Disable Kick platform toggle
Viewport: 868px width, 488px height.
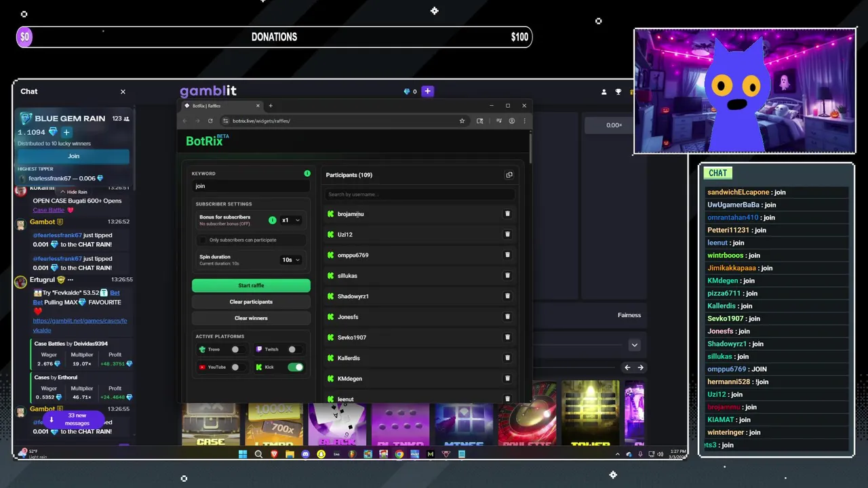coord(295,367)
